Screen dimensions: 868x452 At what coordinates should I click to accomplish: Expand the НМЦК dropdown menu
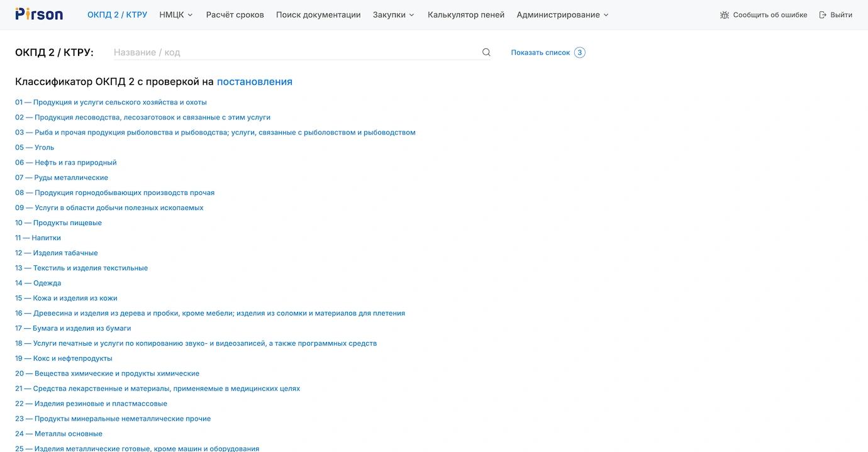[x=176, y=15]
